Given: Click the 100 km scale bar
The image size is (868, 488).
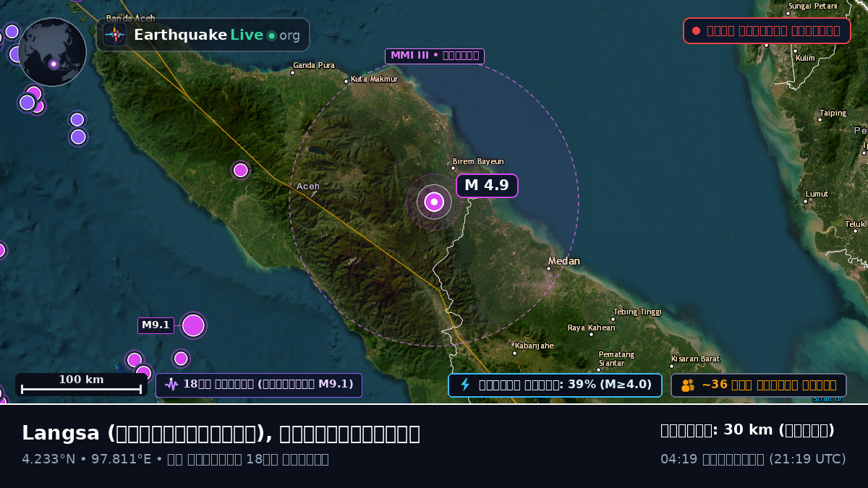Looking at the screenshot, I should click(81, 385).
